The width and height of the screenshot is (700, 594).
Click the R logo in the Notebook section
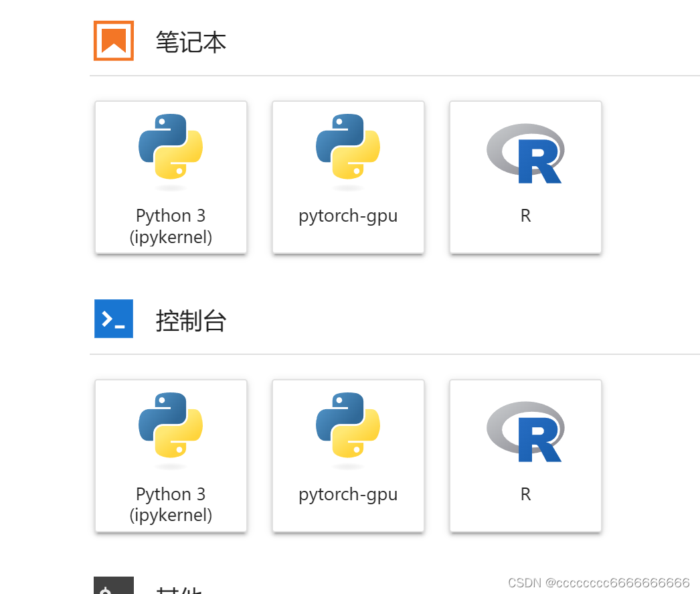525,153
